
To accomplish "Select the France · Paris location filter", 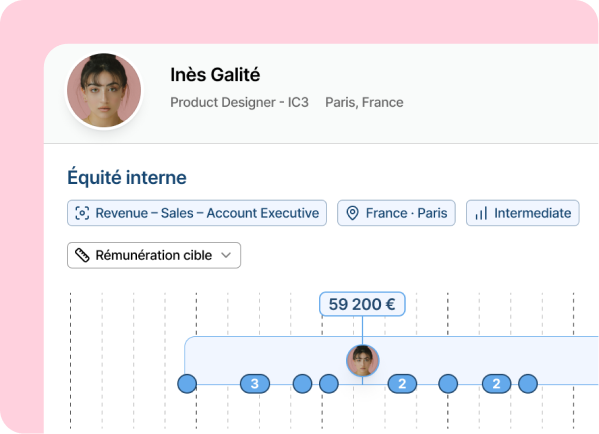I will pos(396,213).
